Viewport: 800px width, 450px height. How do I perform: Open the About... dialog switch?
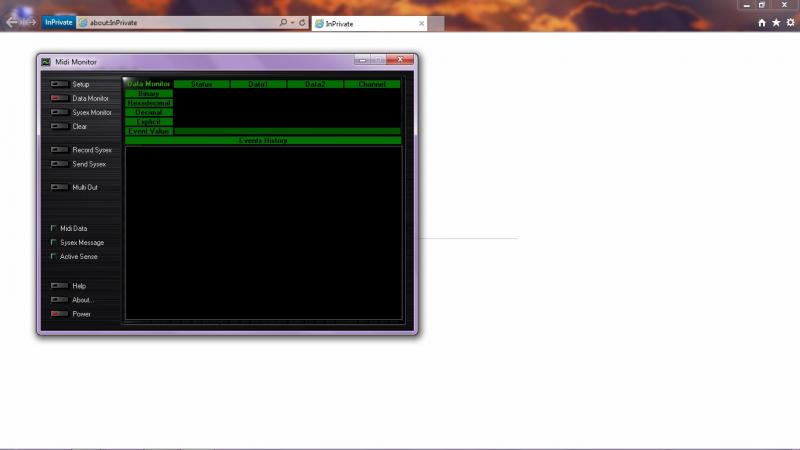(59, 300)
